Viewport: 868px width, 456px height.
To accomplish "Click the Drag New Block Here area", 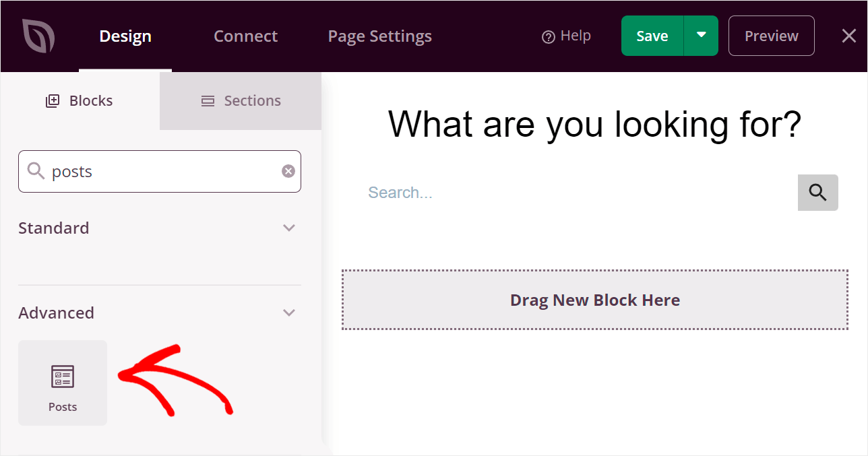I will click(594, 300).
